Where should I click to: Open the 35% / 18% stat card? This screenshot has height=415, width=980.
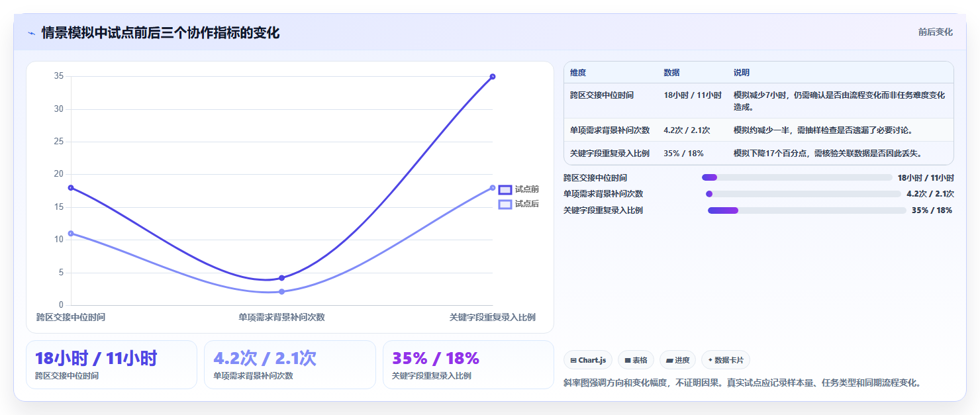(468, 365)
